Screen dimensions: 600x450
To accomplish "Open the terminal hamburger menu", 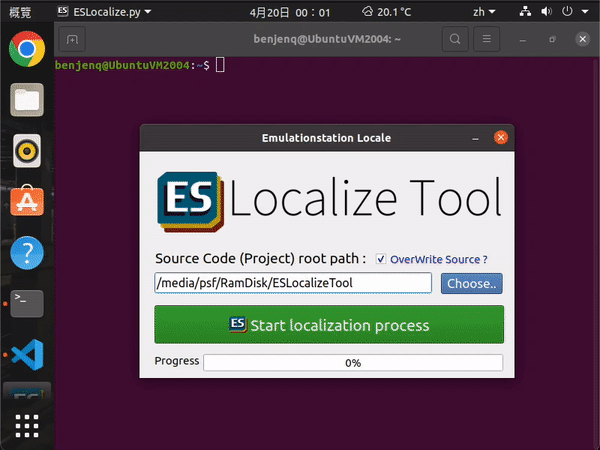I will (x=486, y=39).
